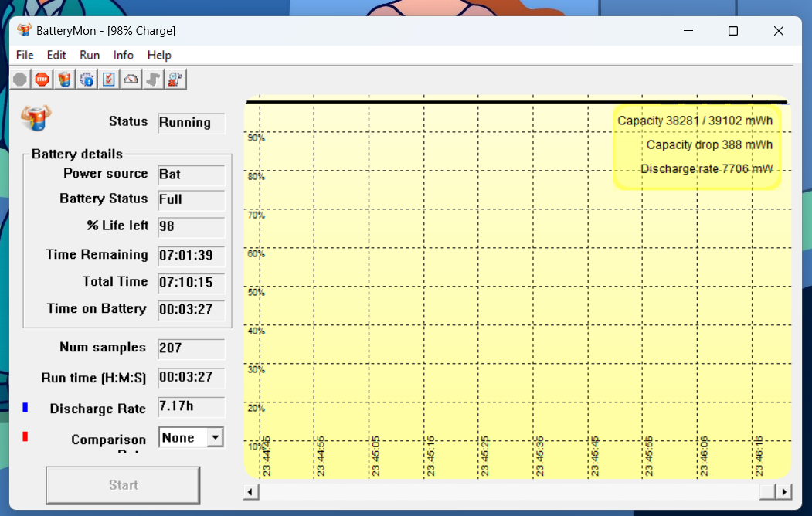Click the gauge meter toolbar icon

coord(131,80)
